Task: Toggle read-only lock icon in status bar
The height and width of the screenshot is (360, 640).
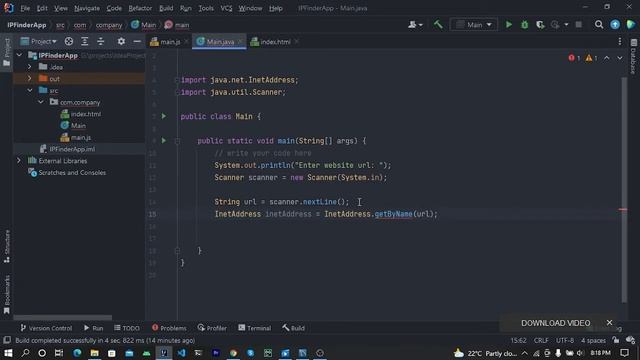Action: (616, 340)
